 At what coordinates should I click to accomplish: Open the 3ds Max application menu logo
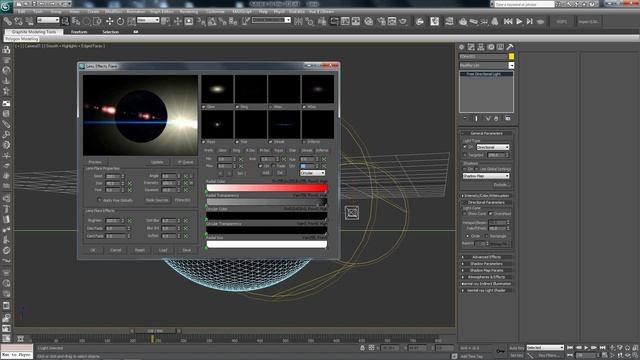tap(6, 6)
